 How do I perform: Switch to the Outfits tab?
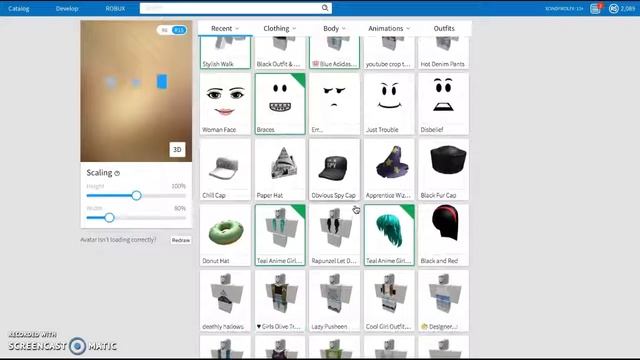pos(444,29)
